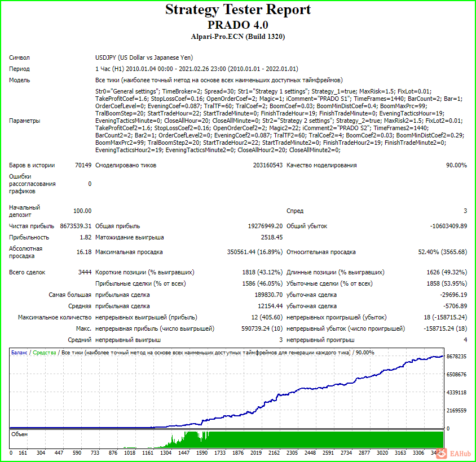The image size is (476, 462).
Task: Click the "Максимальная просадка" label
Action: pos(129,252)
